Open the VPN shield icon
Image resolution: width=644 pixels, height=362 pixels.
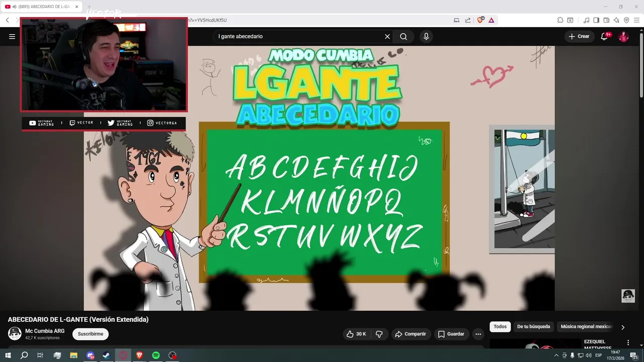coord(626,20)
